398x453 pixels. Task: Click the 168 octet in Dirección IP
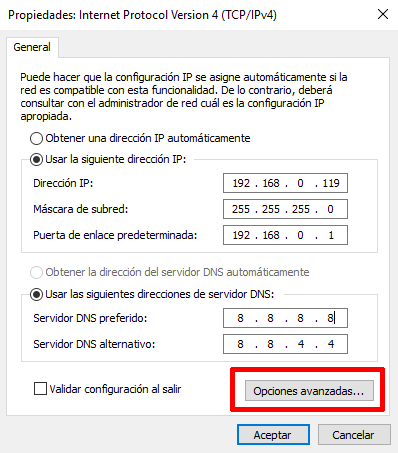pos(271,183)
